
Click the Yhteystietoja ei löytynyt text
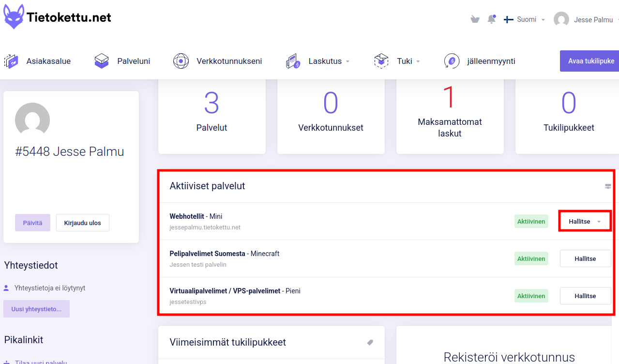[x=50, y=288]
